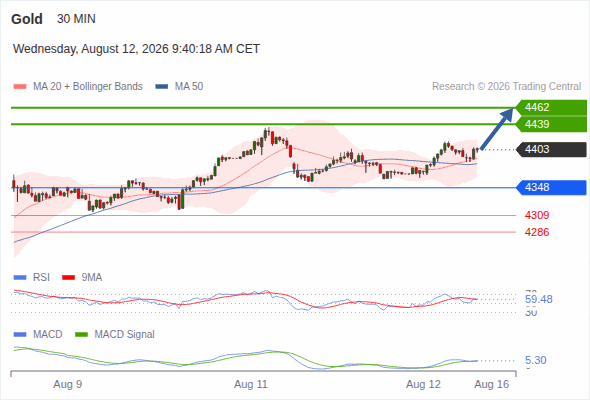The height and width of the screenshot is (400, 590).
Task: Click the MA 20 + Bollinger Bands pink swatch
Action: (20, 87)
